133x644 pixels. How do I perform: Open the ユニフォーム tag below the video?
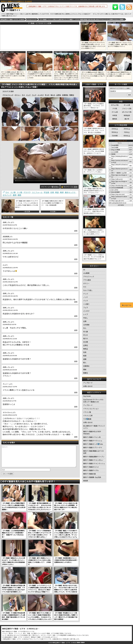tap(37, 193)
